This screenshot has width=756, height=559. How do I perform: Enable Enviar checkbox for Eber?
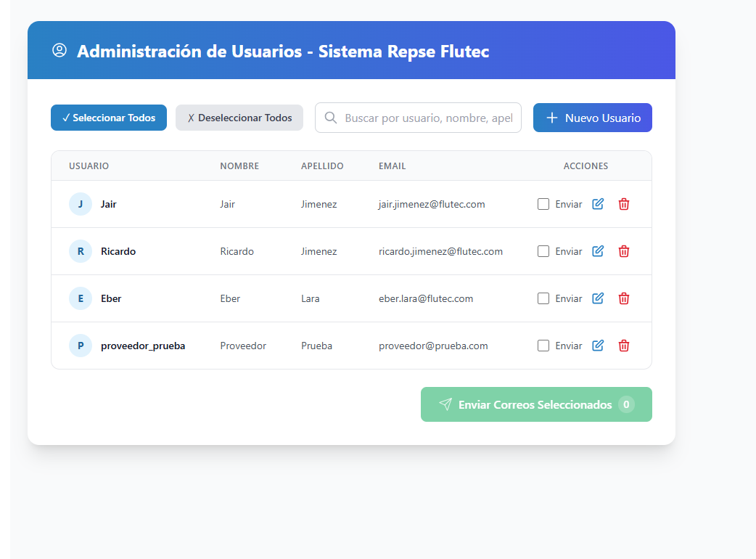543,298
